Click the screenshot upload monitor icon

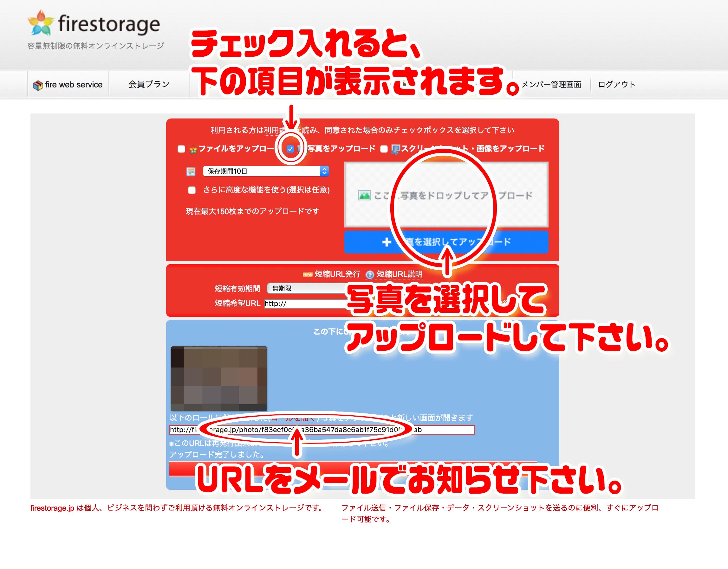395,149
